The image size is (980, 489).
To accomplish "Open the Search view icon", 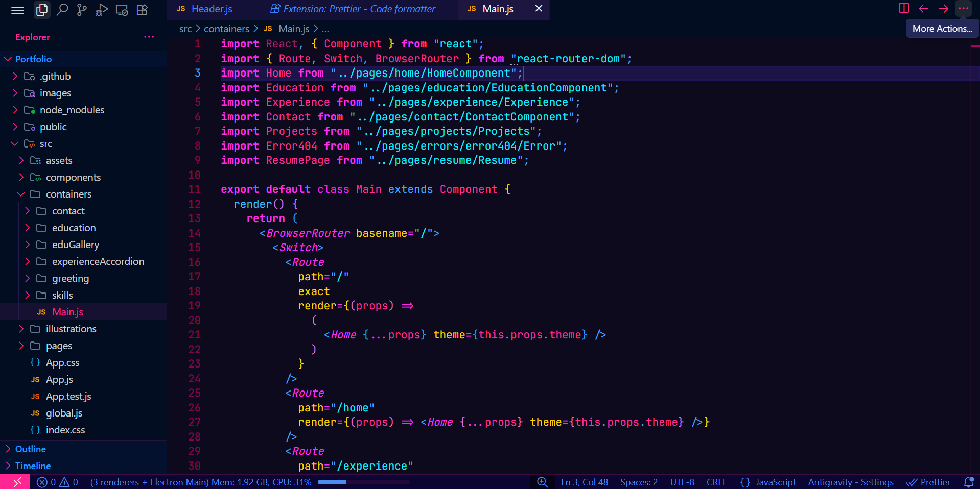I will [x=62, y=10].
